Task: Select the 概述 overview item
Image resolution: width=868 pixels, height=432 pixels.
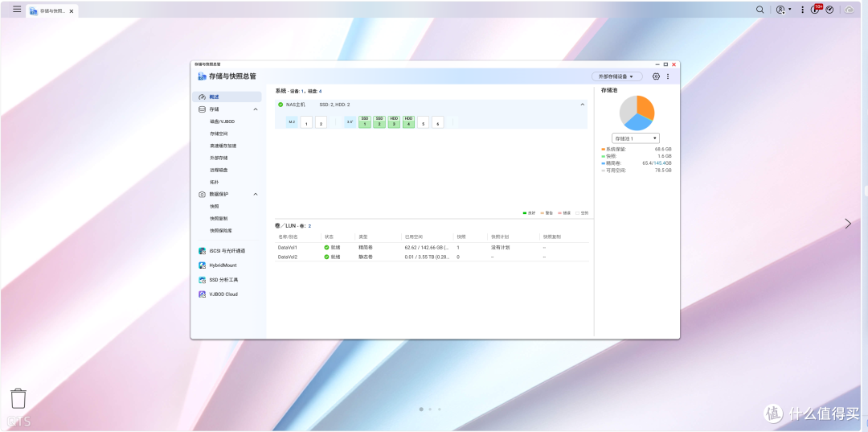Action: [x=227, y=97]
